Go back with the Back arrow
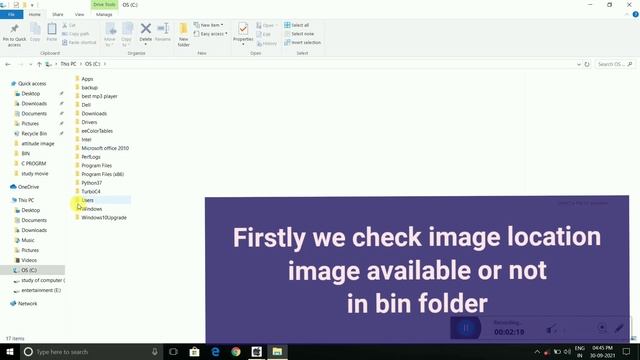This screenshot has width=640, height=360. point(8,64)
